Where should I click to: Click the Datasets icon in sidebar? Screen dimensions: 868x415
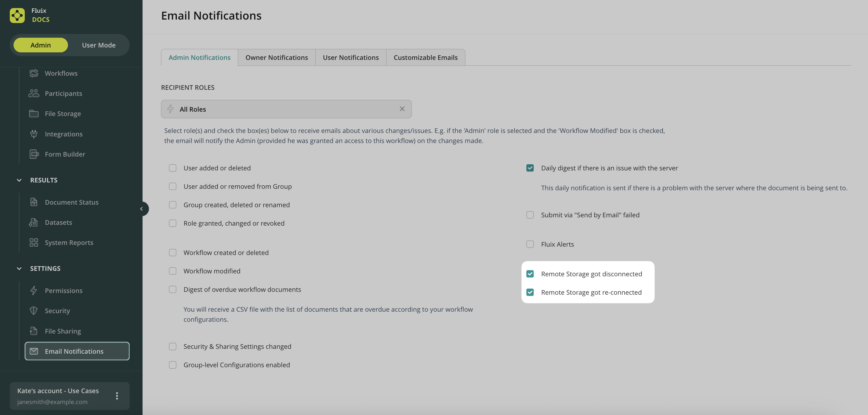(x=34, y=222)
